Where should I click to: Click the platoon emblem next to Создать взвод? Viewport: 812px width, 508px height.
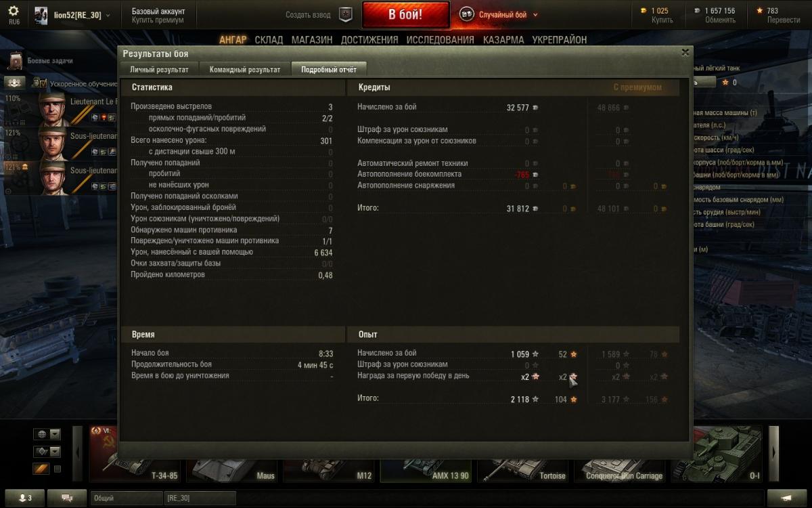coord(346,14)
